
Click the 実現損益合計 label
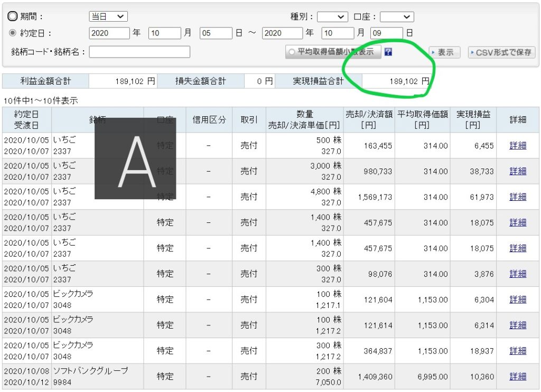[x=318, y=81]
